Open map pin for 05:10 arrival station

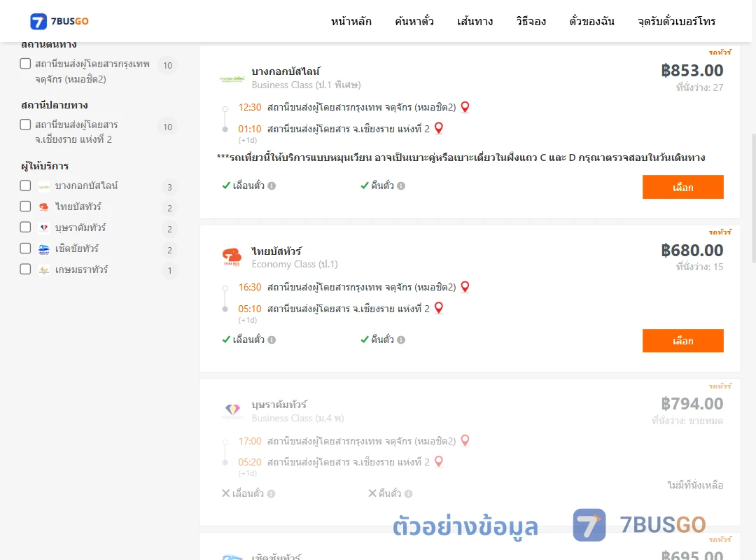click(439, 308)
